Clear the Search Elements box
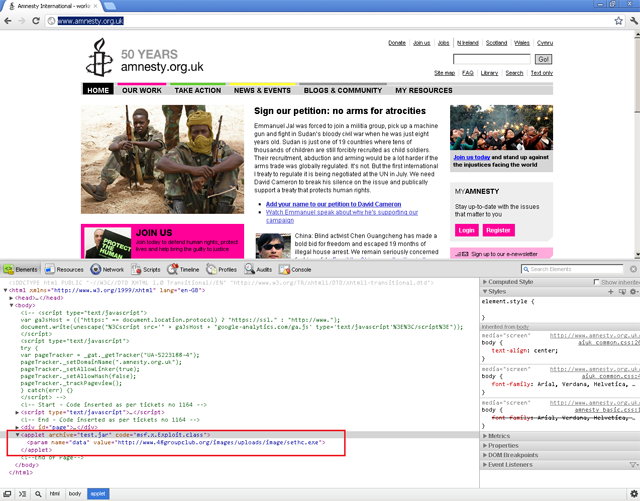Screen dimensions: 640x501 point(633,269)
